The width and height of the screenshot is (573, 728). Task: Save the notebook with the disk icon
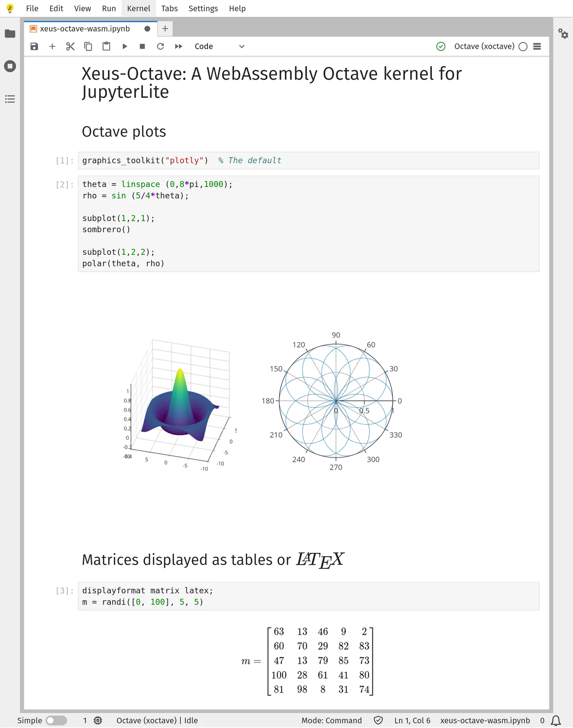tap(34, 46)
